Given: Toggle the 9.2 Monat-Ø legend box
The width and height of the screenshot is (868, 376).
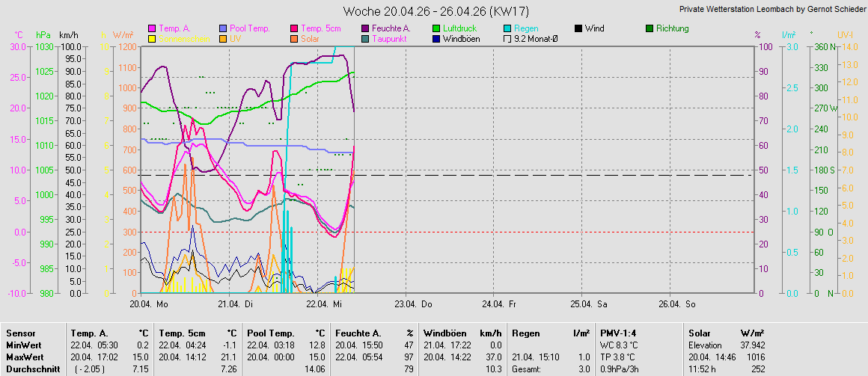Looking at the screenshot, I should point(507,38).
